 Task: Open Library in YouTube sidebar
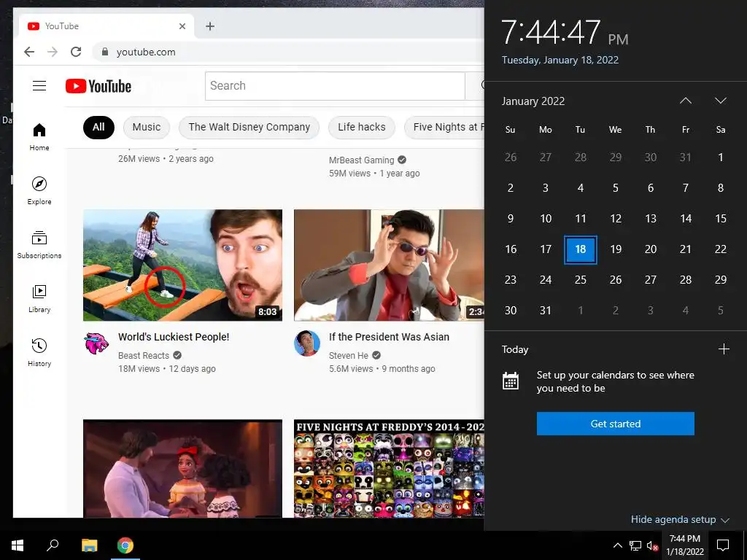click(x=39, y=298)
